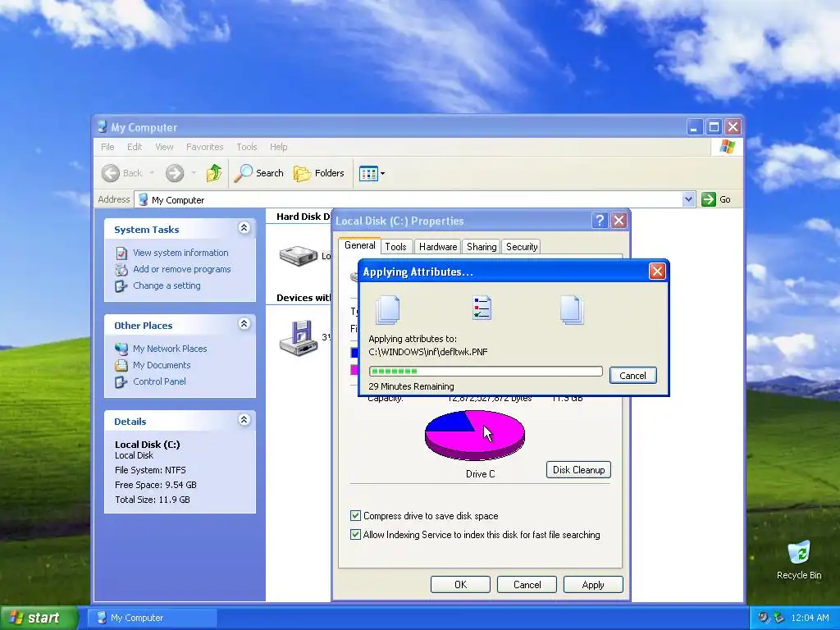Click Cancel in Local Disk Properties
Viewport: 840px width, 630px height.
click(527, 584)
